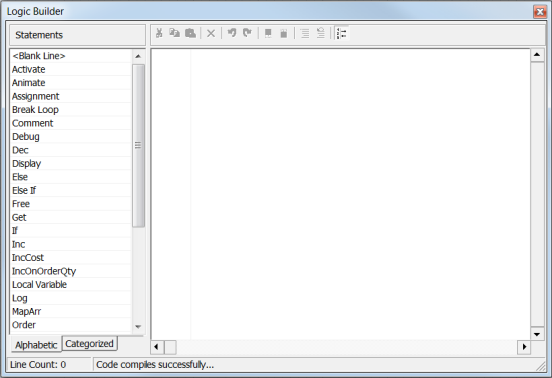Click the outdent lines icon
Screen dimensions: 552x378
point(320,33)
